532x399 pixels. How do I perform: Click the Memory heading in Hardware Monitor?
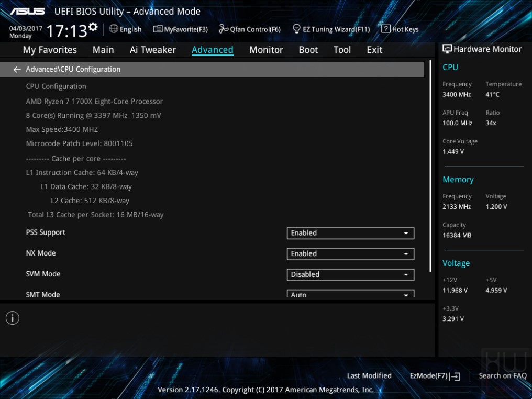pyautogui.click(x=458, y=180)
